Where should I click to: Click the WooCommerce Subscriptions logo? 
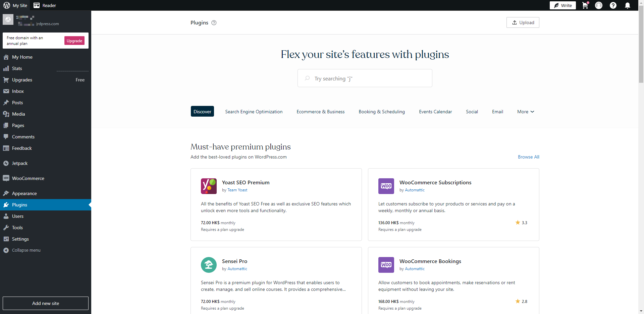pos(386,186)
